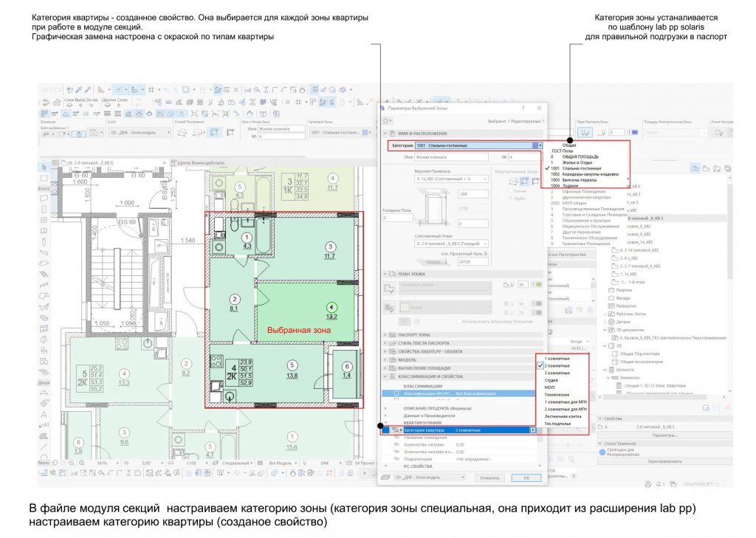The height and width of the screenshot is (538, 756).
Task: Select the Arrow tool in the toolbox
Action: [x=44, y=165]
